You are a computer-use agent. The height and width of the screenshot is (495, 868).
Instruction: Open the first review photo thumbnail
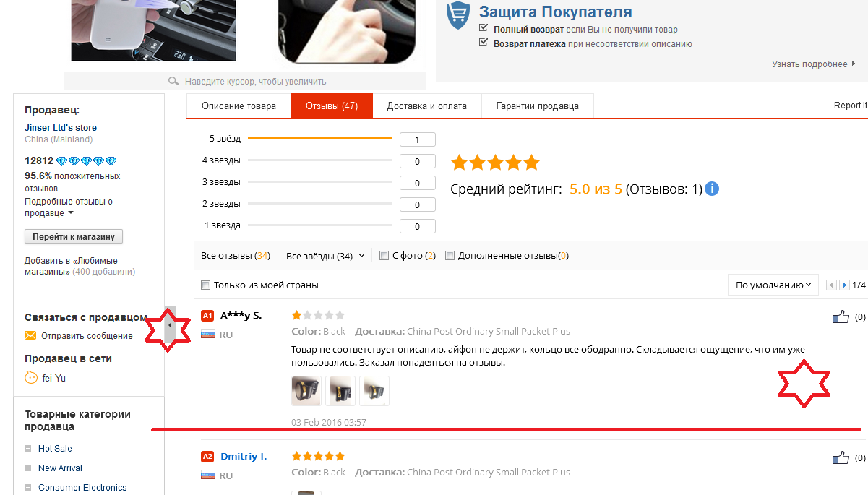(x=306, y=390)
